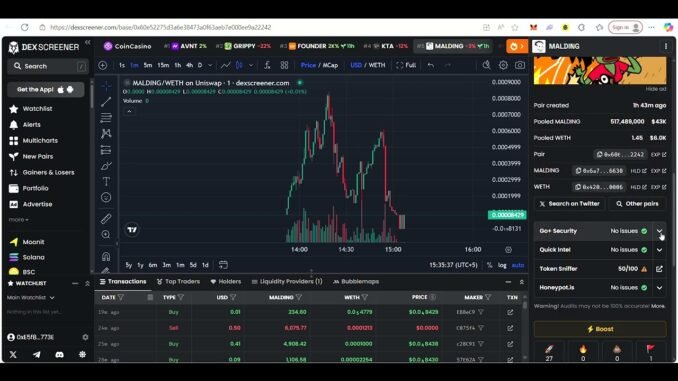
Task: Open the Liquidity Providers tab
Action: [287, 282]
